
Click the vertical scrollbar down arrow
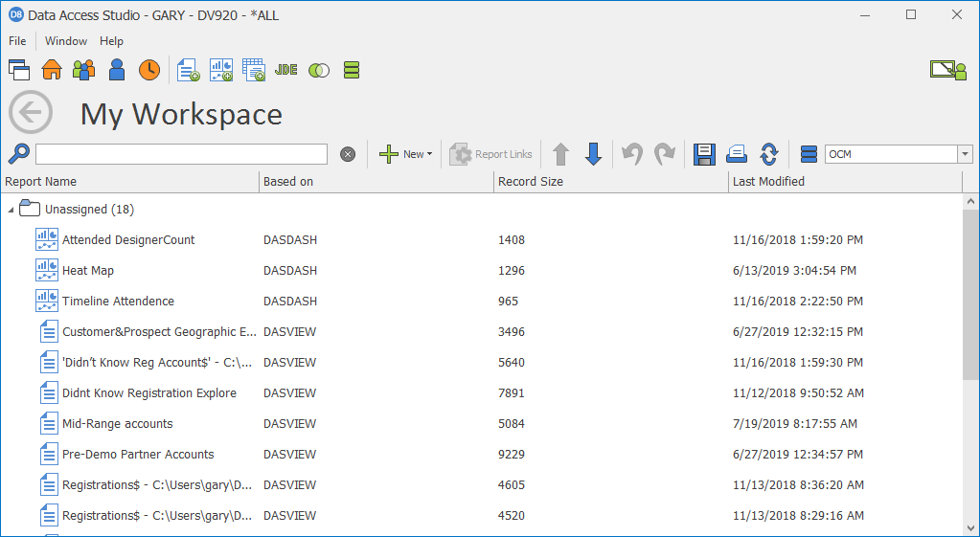tap(970, 527)
